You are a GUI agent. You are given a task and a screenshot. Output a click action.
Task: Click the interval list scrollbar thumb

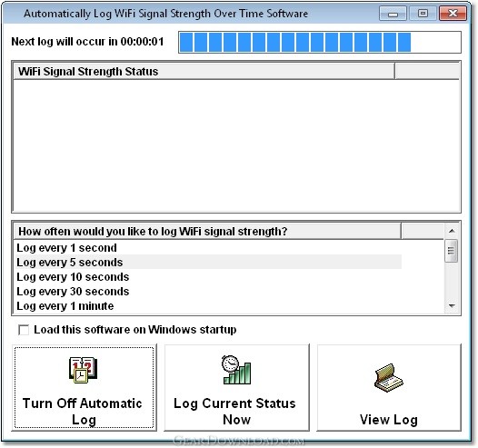pyautogui.click(x=451, y=251)
